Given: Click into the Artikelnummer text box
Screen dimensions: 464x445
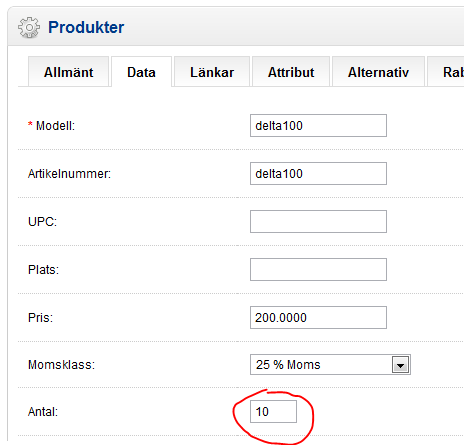Looking at the screenshot, I should (x=318, y=174).
